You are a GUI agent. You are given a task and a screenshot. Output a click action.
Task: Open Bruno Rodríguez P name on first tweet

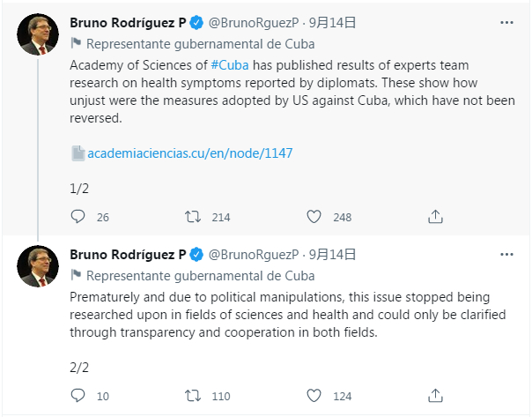click(x=127, y=23)
